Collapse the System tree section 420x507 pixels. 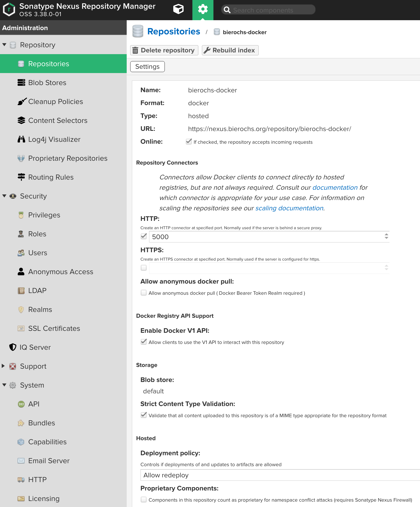coord(4,385)
